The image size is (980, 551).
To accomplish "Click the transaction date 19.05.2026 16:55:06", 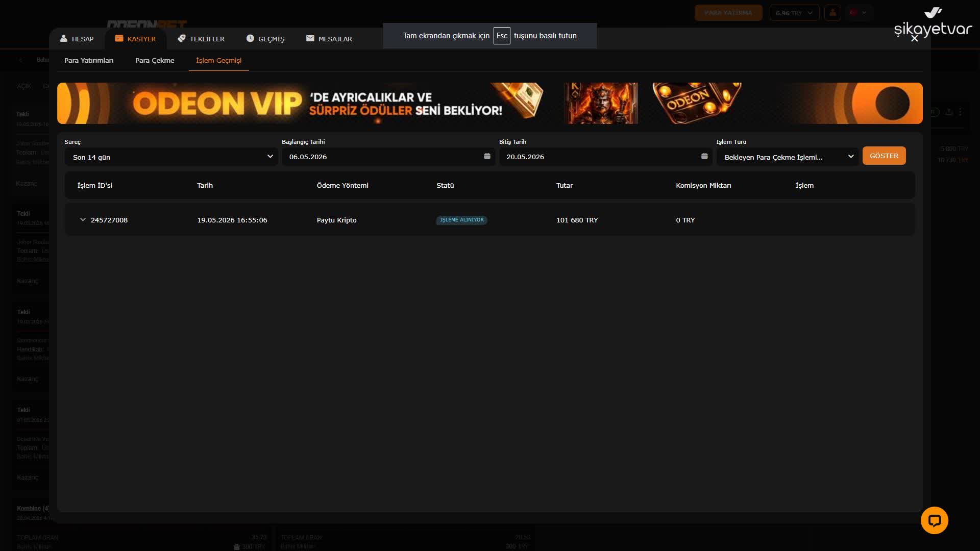I will (232, 220).
